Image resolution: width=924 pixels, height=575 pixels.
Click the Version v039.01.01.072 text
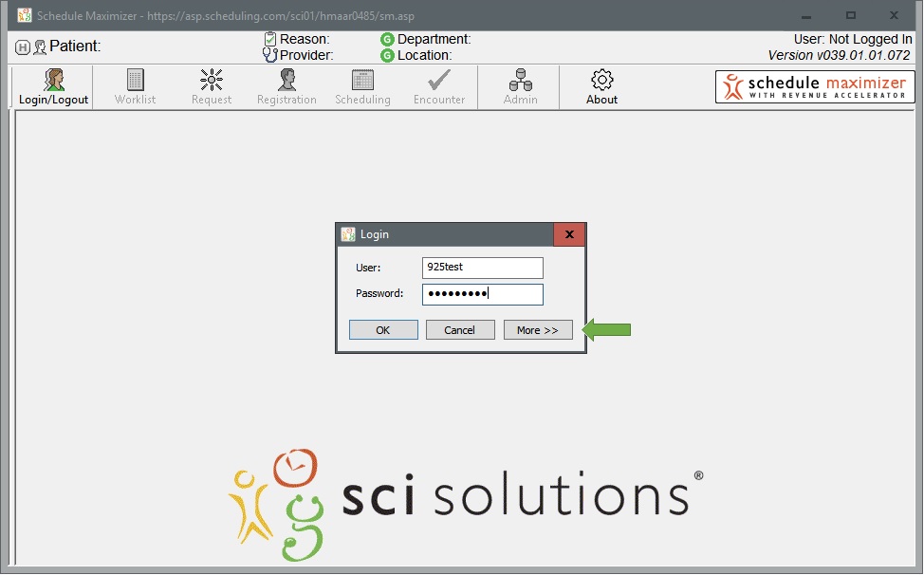click(x=840, y=55)
